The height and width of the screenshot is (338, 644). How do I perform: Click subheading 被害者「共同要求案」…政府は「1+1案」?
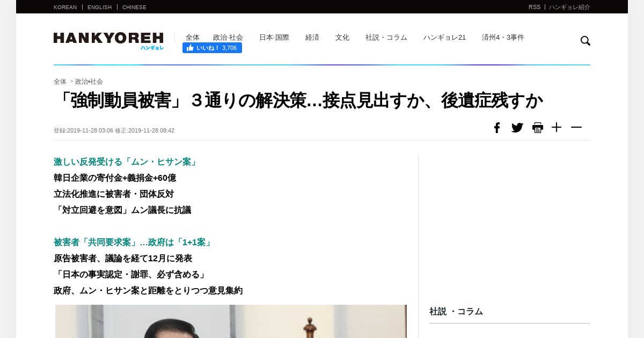tap(134, 243)
